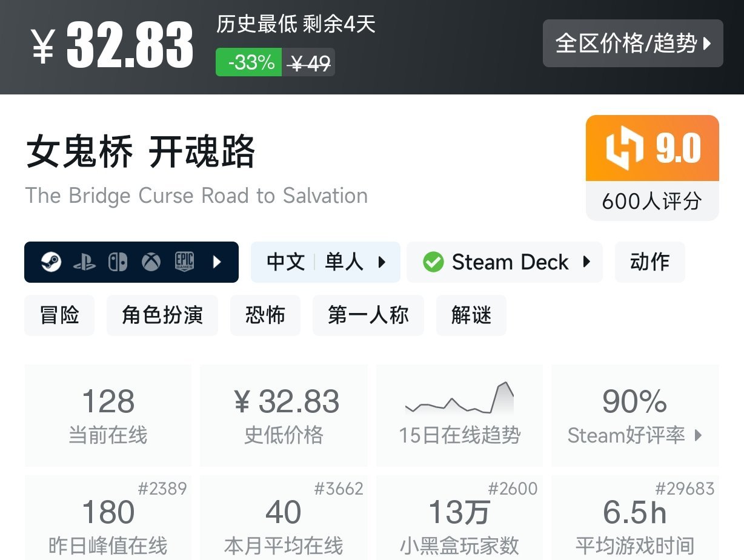Click the 冒险 tag
This screenshot has height=560, width=744.
coord(59,315)
